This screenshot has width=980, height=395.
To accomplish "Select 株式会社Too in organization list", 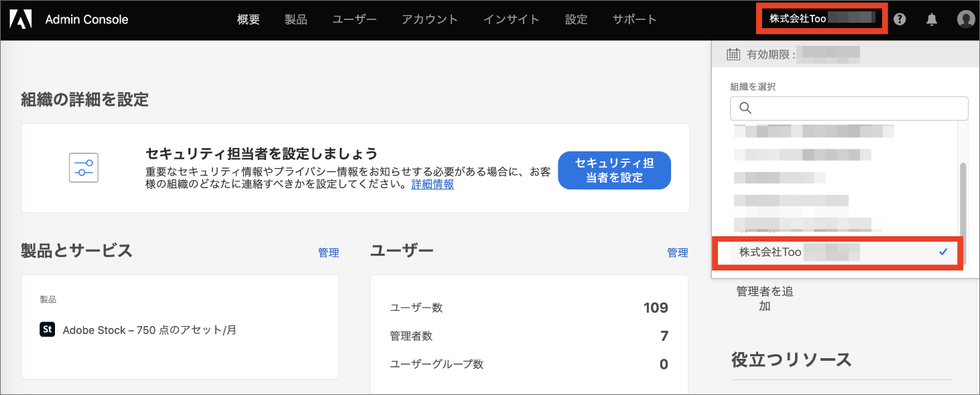I will coord(837,252).
